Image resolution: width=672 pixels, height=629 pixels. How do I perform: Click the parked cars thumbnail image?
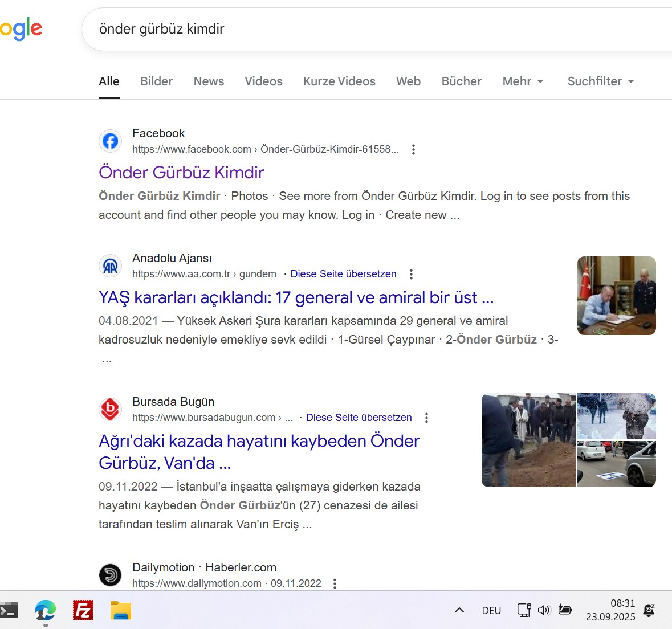616,464
